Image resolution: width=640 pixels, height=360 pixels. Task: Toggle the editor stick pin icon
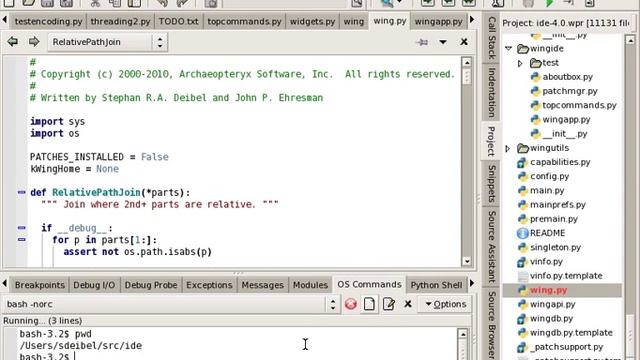[422, 42]
